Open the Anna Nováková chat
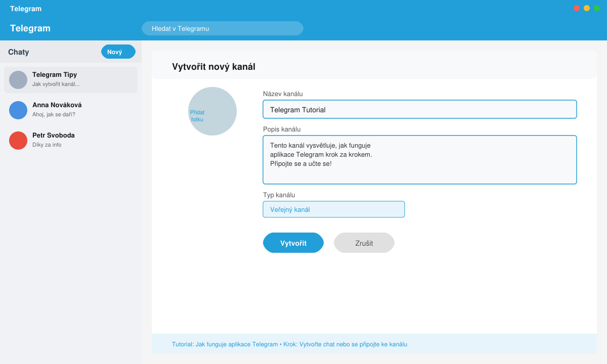This screenshot has height=364, width=607. 71,110
